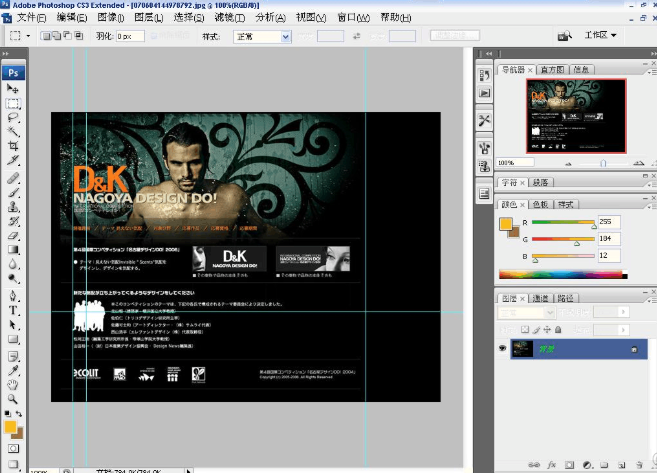
Task: Expand the marquee tool preset picker arrow
Action: click(x=27, y=36)
